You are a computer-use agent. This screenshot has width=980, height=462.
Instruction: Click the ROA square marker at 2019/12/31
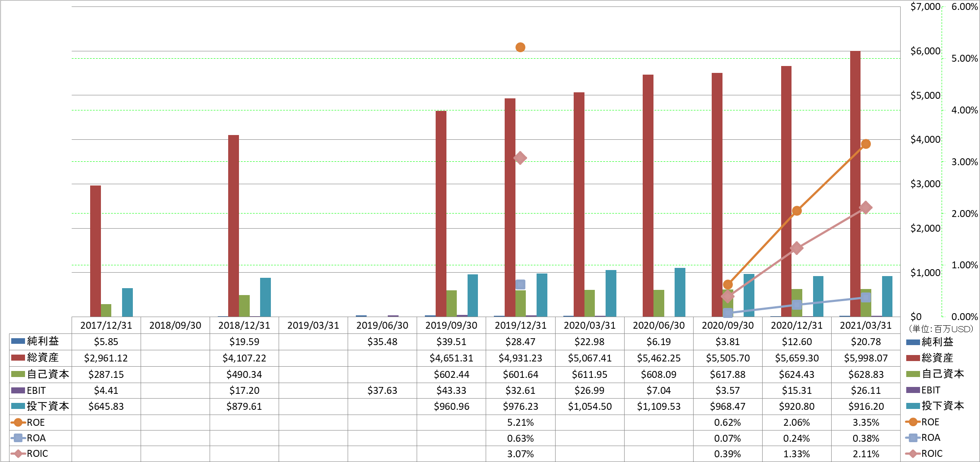tap(520, 284)
